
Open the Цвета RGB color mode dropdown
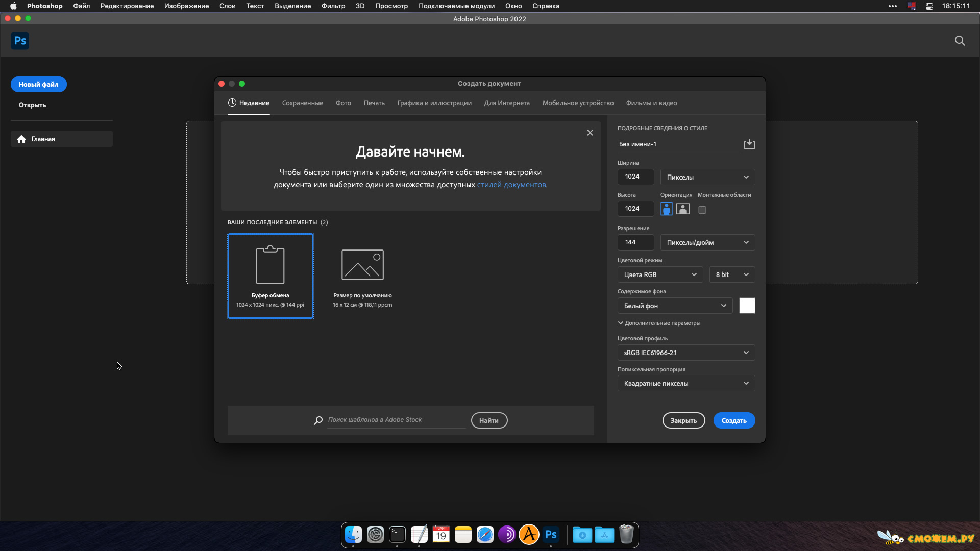[660, 274]
